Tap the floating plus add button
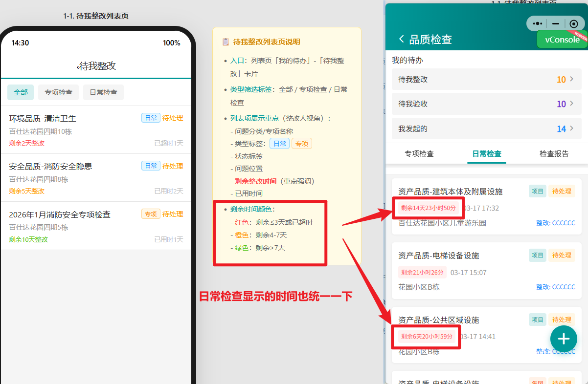The image size is (588, 384). click(564, 339)
